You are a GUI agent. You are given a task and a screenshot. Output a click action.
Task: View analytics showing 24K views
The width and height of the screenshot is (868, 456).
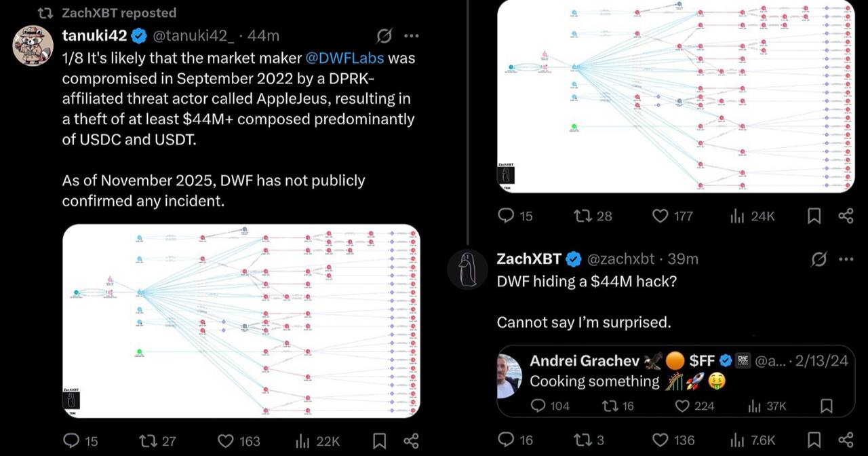[736, 216]
